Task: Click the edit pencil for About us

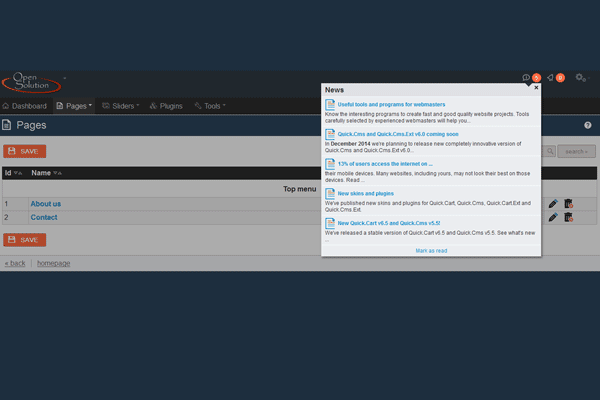Action: 553,203
